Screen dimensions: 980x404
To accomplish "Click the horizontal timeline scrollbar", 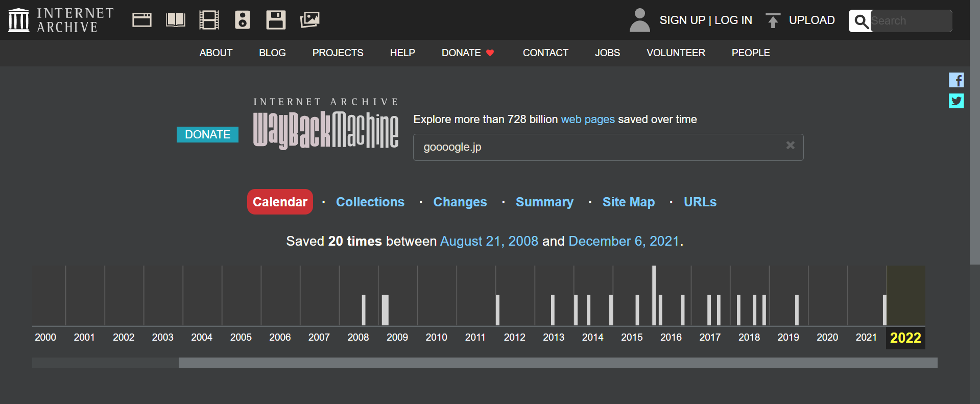I will pyautogui.click(x=557, y=363).
